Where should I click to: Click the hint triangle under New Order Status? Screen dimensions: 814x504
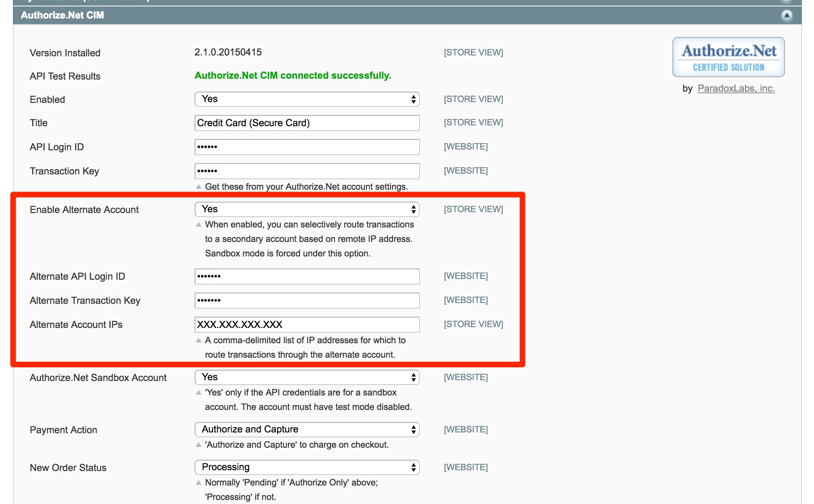coord(199,482)
